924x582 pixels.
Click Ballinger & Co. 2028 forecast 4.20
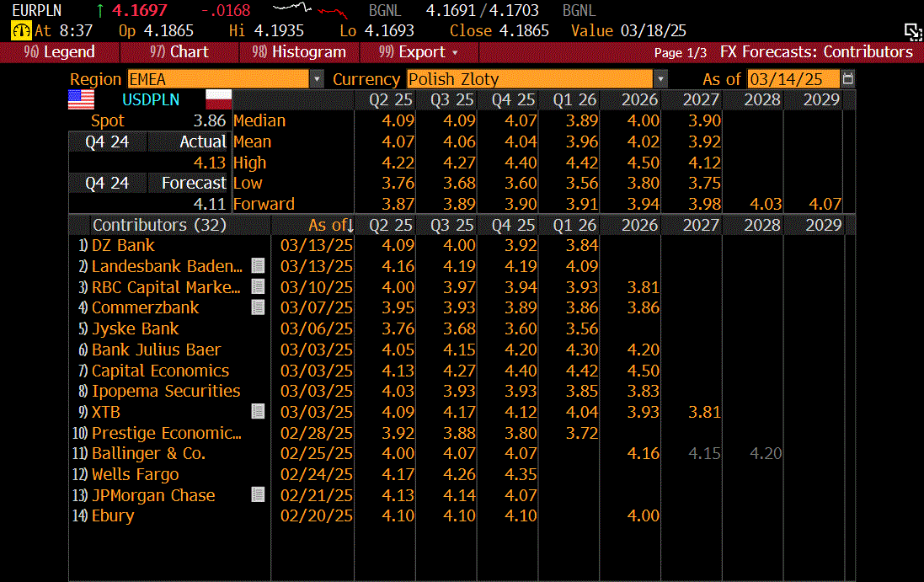coord(766,454)
